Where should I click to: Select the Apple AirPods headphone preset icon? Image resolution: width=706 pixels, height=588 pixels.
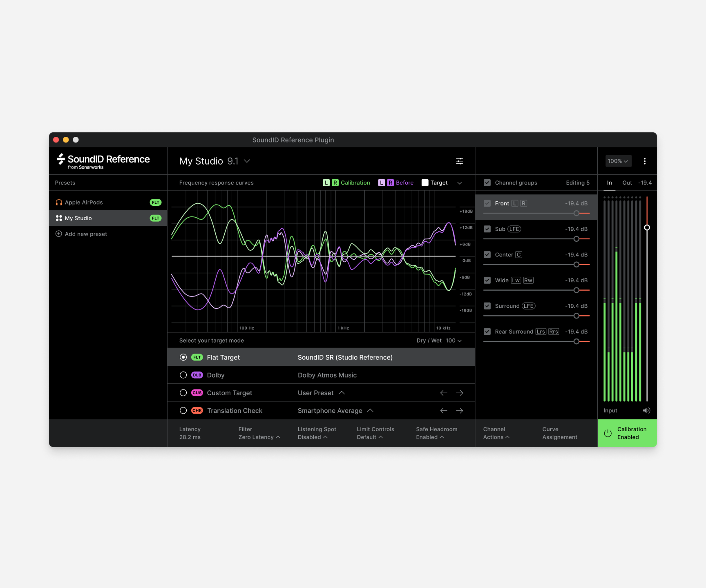(x=58, y=202)
